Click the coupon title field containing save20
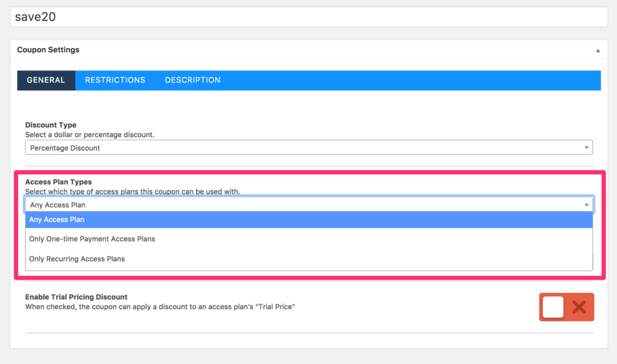Screen dimensions: 617x364 coord(309,17)
